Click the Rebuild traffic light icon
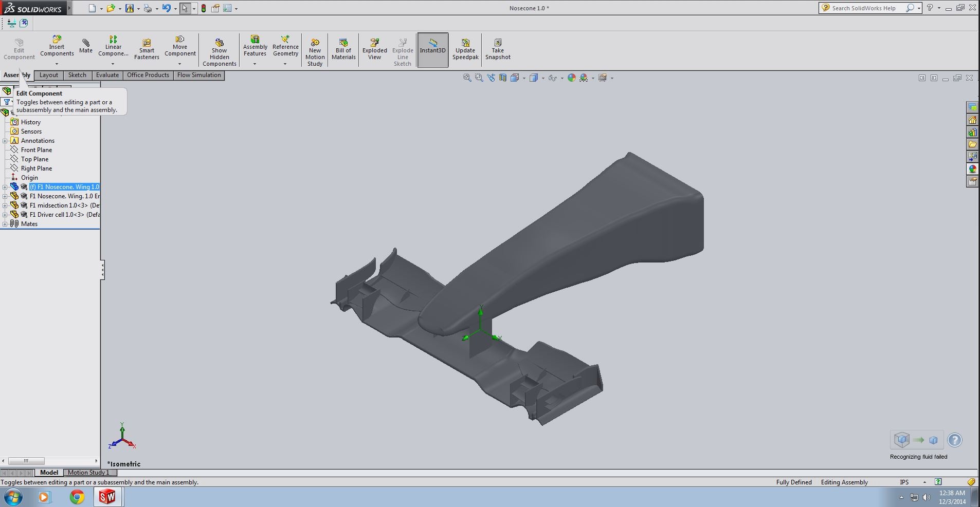980x507 pixels. tap(204, 8)
